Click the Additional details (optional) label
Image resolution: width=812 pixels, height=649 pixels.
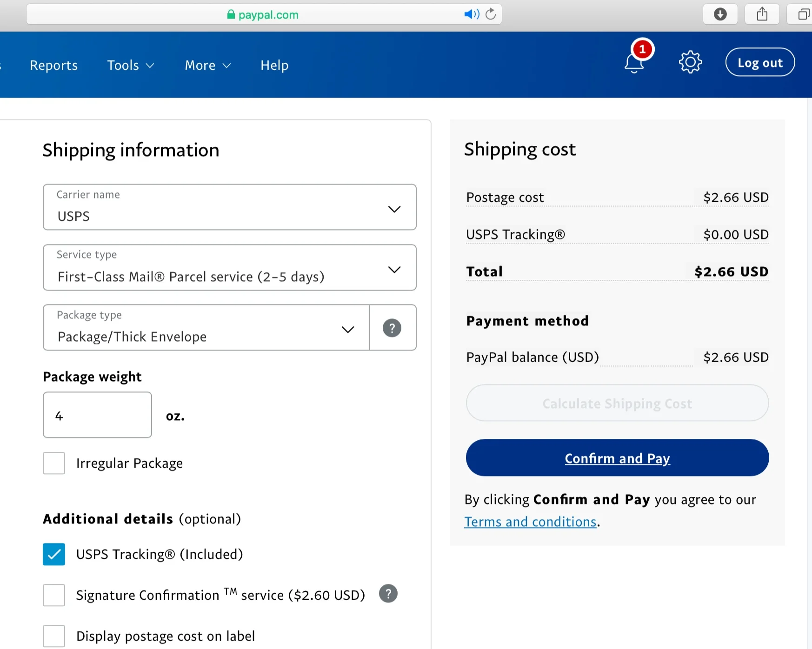(142, 519)
